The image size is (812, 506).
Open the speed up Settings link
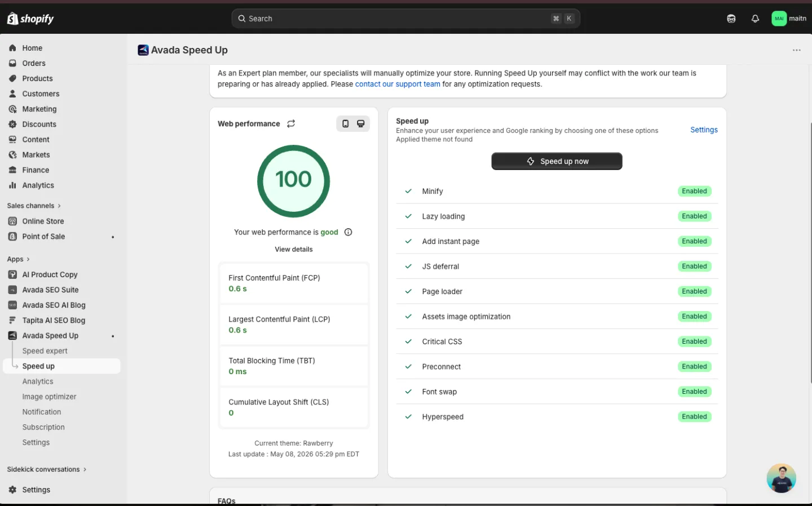pos(704,130)
